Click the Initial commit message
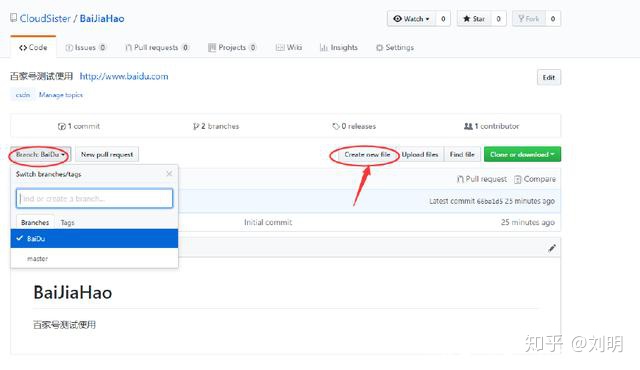The width and height of the screenshot is (640, 370). (268, 222)
